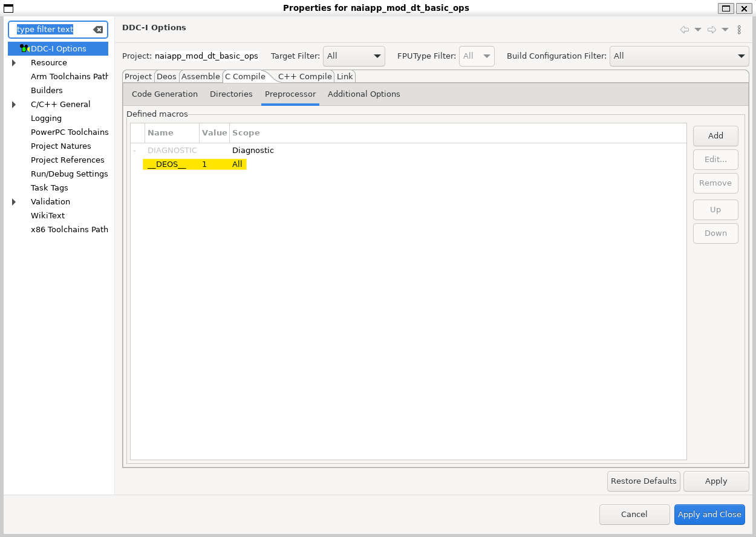Expand the Validation tree node
The height and width of the screenshot is (537, 756).
click(14, 202)
